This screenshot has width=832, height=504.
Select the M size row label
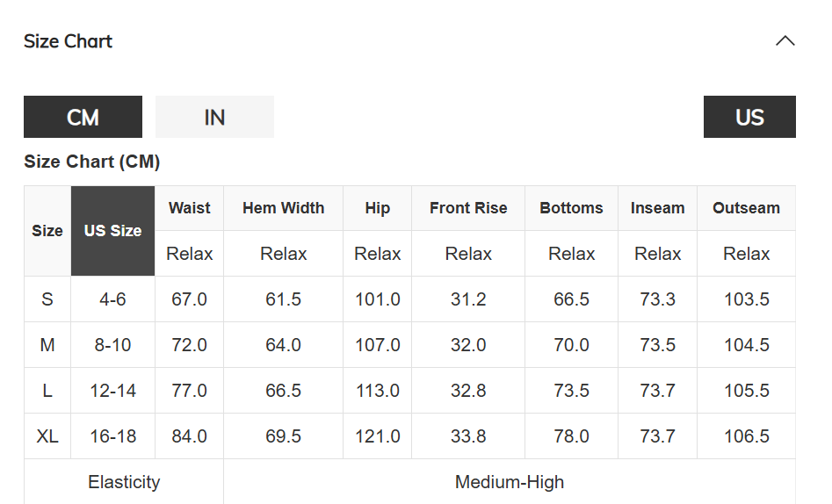coord(47,345)
